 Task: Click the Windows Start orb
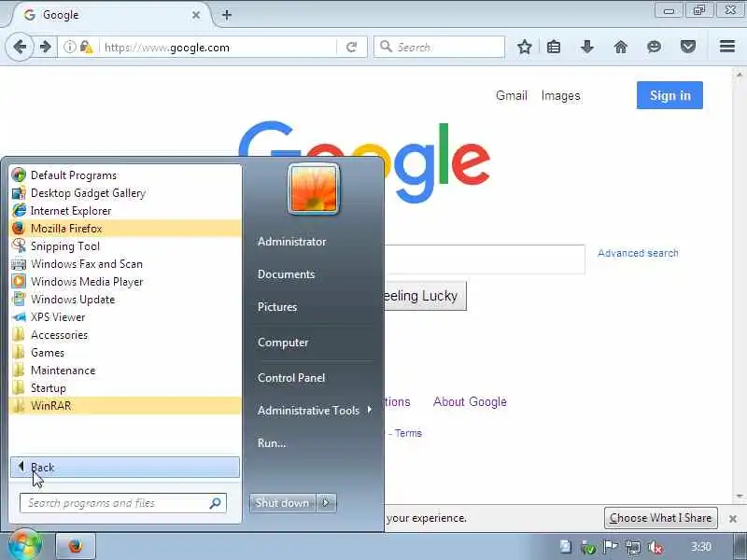25,545
